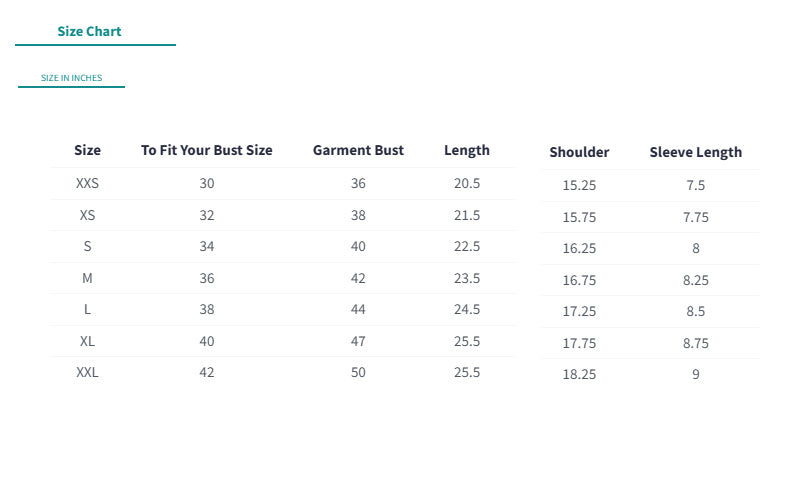800x500 pixels.
Task: Click the Sleeve Length column header
Action: (695, 153)
